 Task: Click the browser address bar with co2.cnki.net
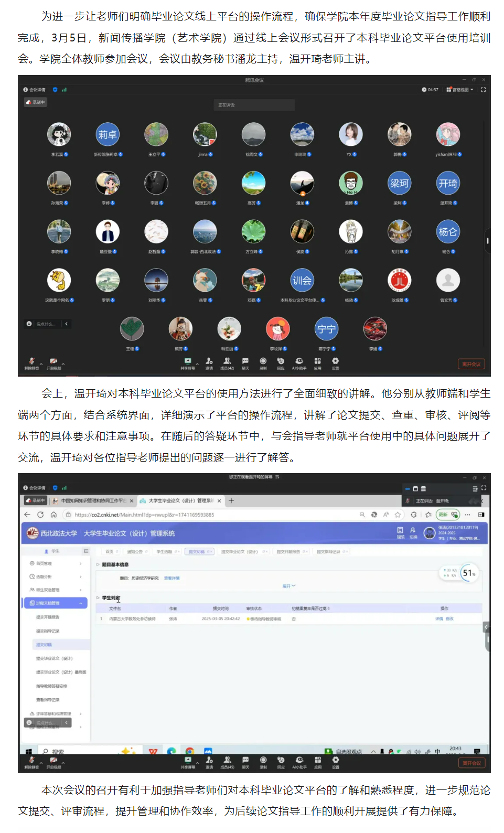pos(210,515)
